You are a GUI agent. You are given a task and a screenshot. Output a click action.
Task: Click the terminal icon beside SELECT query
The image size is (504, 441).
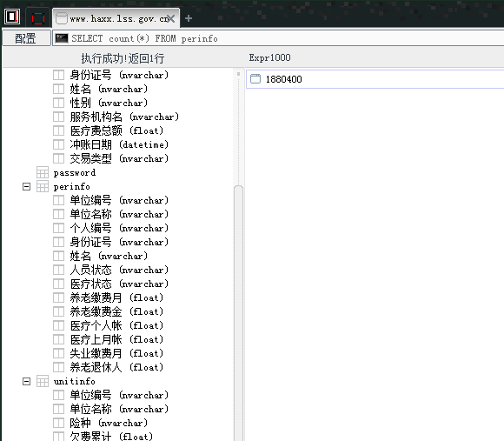(x=62, y=38)
